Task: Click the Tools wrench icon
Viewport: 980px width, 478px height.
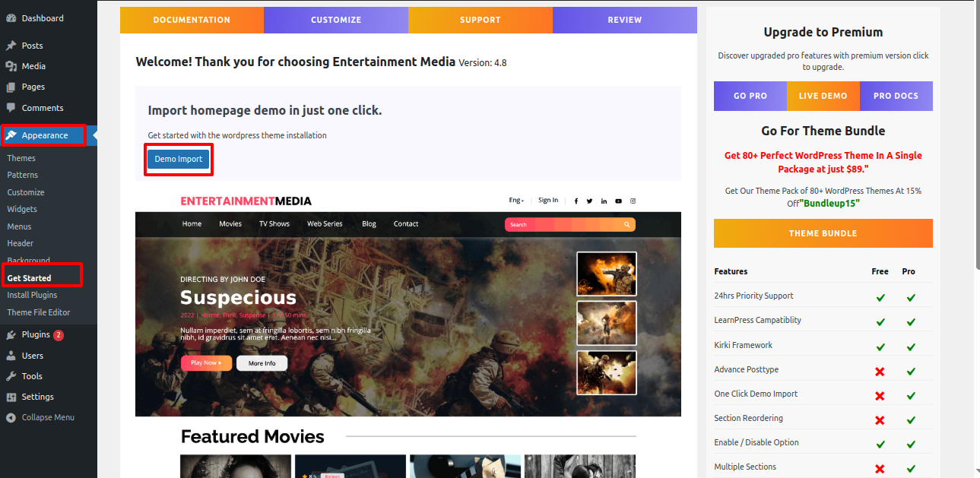Action: pyautogui.click(x=11, y=376)
